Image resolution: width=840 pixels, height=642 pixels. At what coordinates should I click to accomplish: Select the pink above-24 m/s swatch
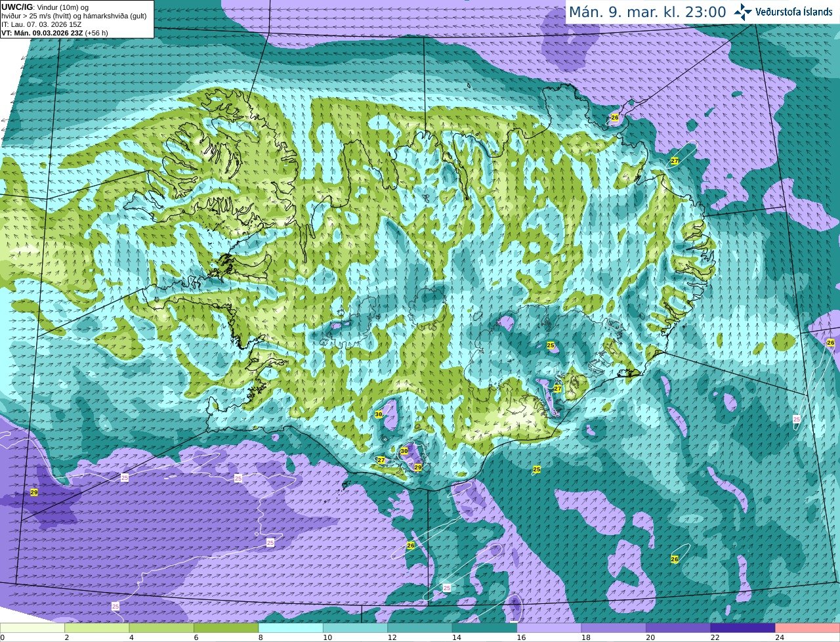click(808, 628)
